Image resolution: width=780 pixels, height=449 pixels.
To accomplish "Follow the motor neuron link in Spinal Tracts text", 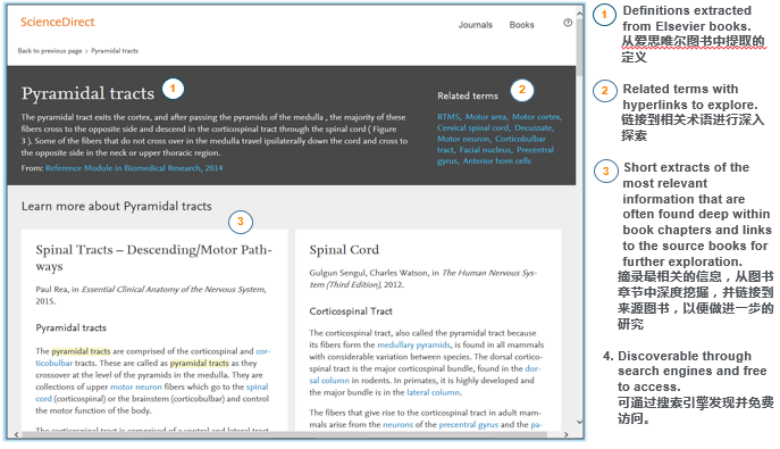I will 136,387.
